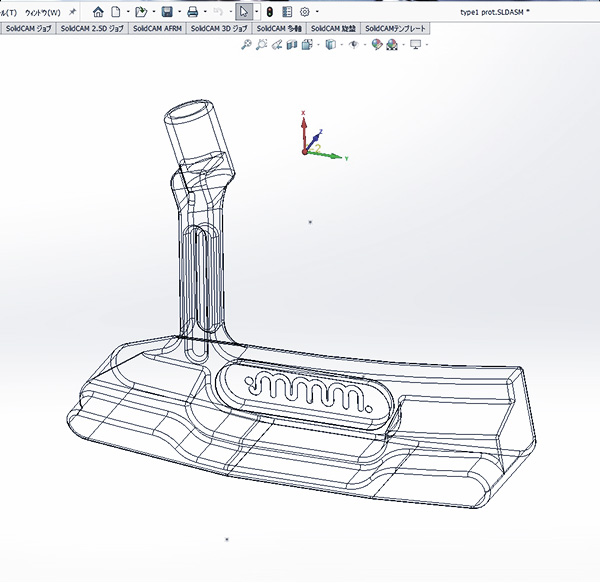
Task: Open the dropdown arrow beside the Save icon
Action: 178,11
